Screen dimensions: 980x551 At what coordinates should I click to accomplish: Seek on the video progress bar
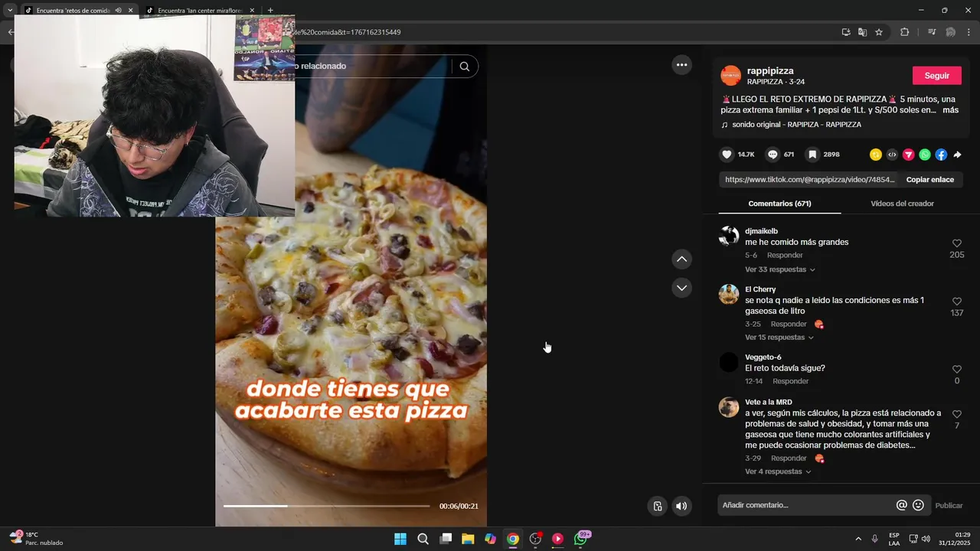(326, 506)
